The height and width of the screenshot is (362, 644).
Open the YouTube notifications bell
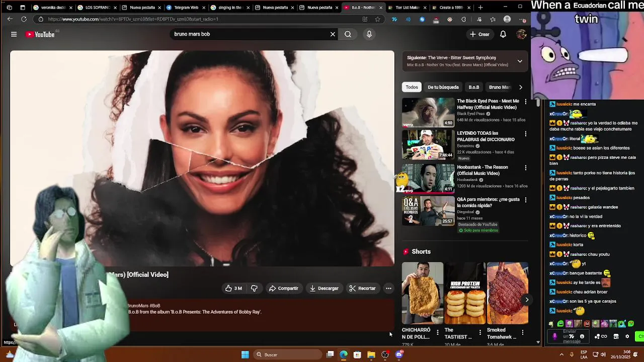click(x=503, y=34)
